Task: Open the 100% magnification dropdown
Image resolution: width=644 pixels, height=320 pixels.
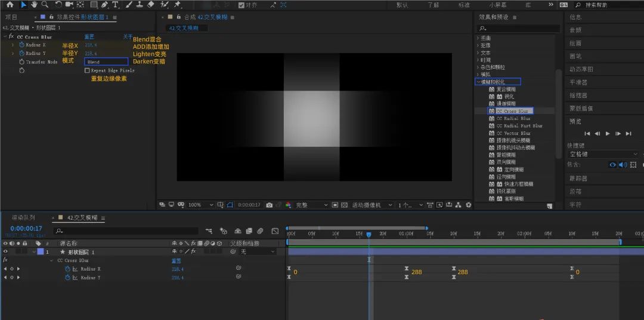Action: [x=201, y=205]
